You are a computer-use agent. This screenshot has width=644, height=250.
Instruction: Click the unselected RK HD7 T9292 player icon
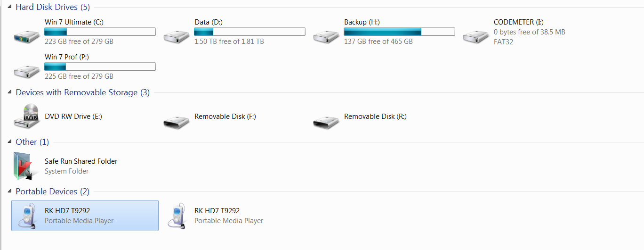177,216
